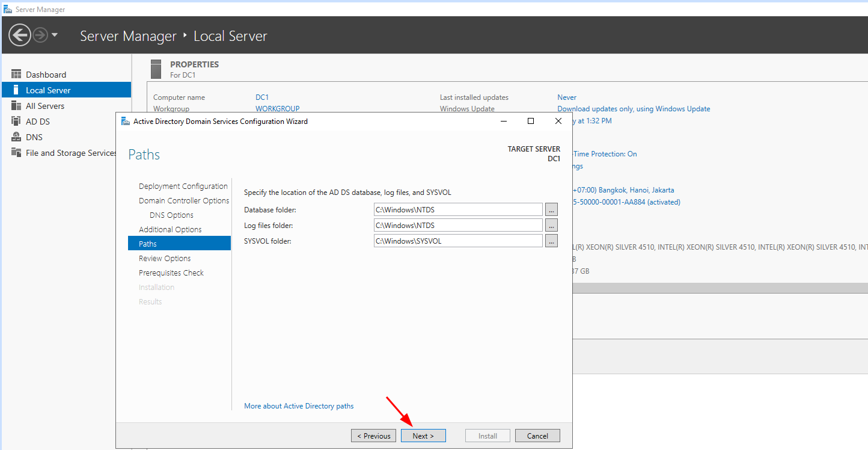The image size is (868, 450).
Task: Browse for the SYSVOL folder location
Action: click(551, 241)
